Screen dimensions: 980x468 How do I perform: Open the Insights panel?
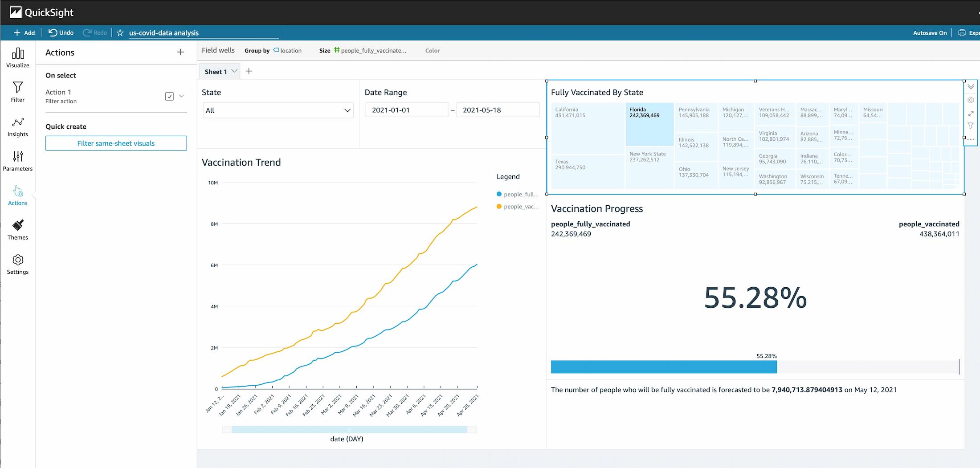click(x=17, y=127)
